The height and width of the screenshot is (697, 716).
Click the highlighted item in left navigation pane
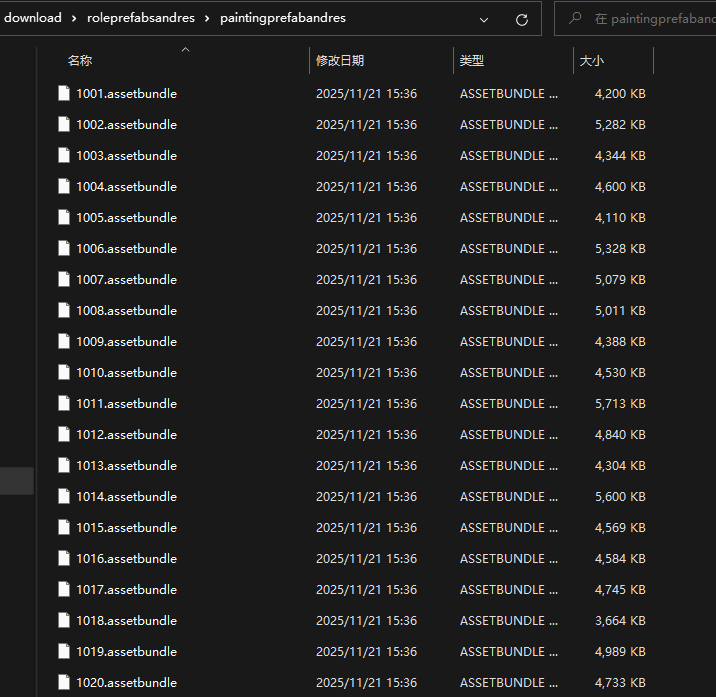[17, 481]
